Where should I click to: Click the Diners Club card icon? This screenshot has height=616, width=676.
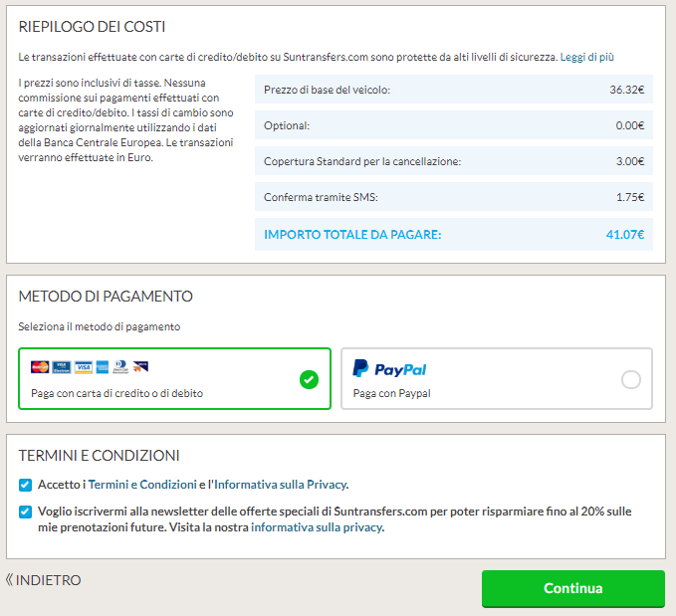click(x=120, y=367)
